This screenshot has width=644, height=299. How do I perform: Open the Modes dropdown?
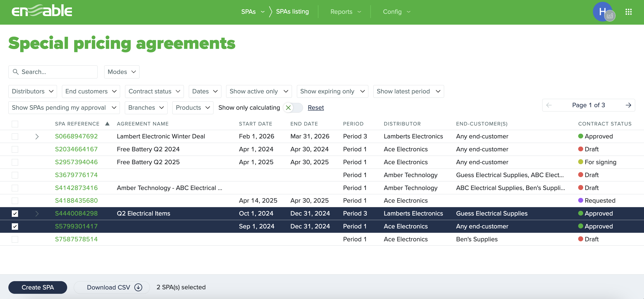(x=122, y=72)
